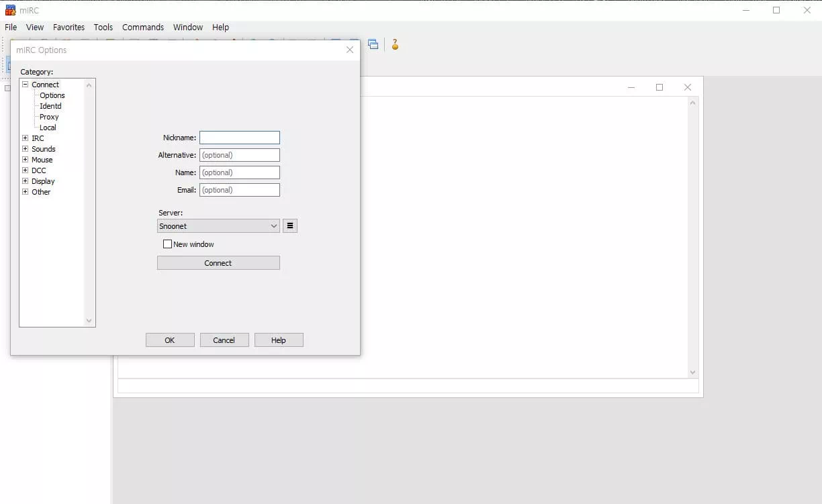Viewport: 822px width, 504px height.
Task: Confirm options with OK button
Action: tap(170, 340)
